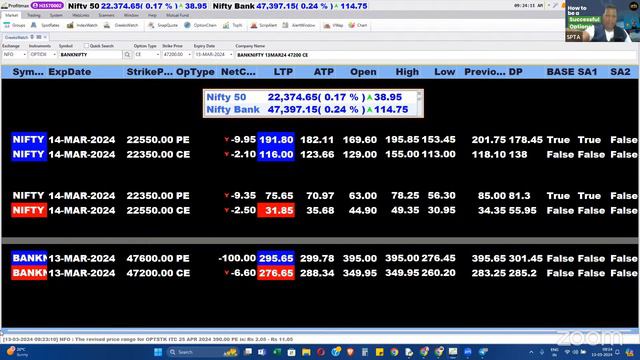Image resolution: width=640 pixels, height=360 pixels.
Task: Open SnapQuote from the toolbar
Action: tap(162, 25)
